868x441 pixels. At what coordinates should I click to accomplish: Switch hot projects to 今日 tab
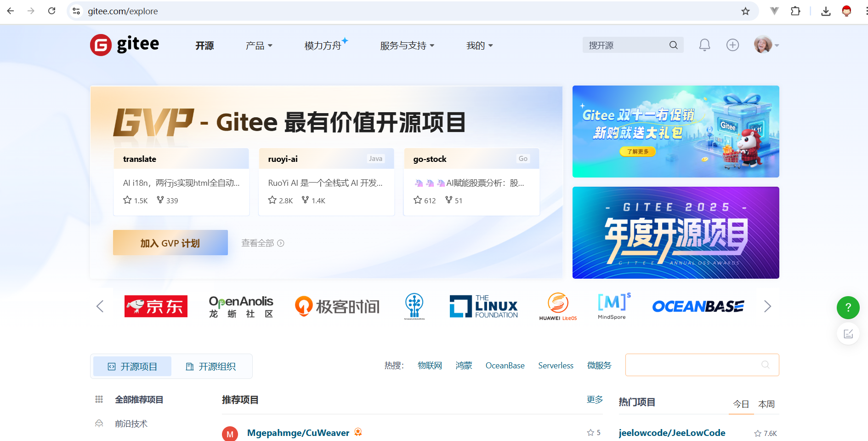point(741,404)
